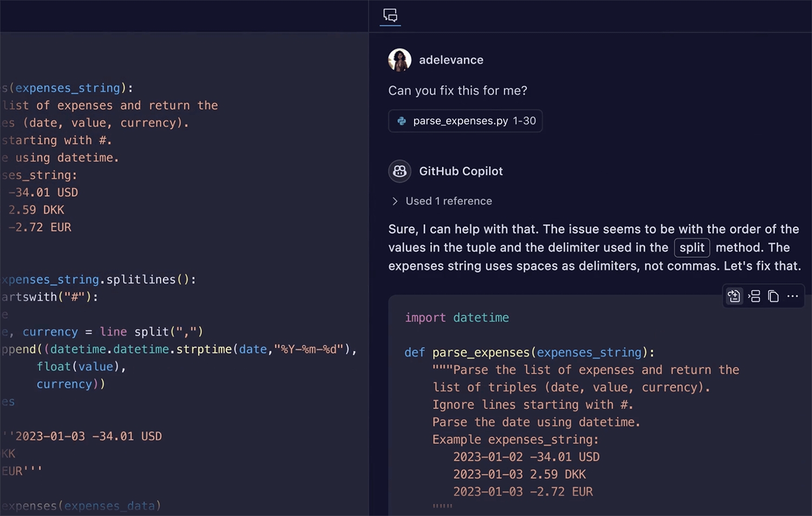Apply the suggested code in the editor

click(734, 296)
